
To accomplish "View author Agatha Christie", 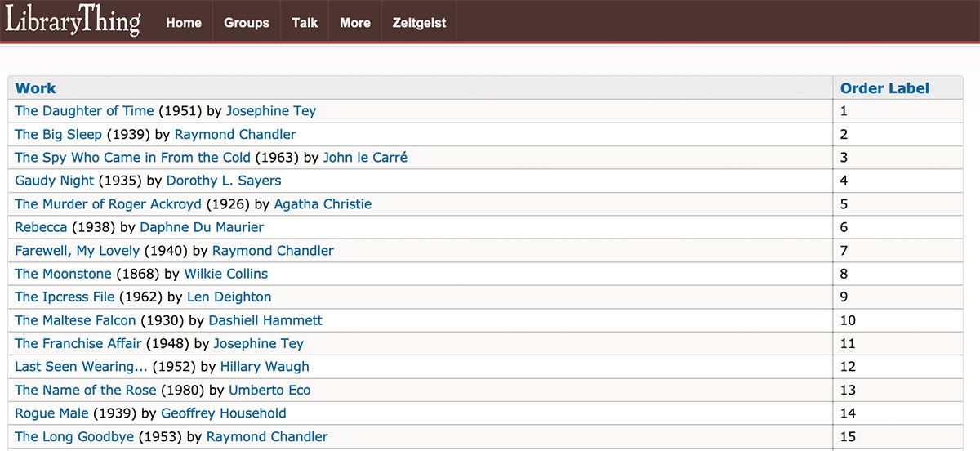I will 323,204.
